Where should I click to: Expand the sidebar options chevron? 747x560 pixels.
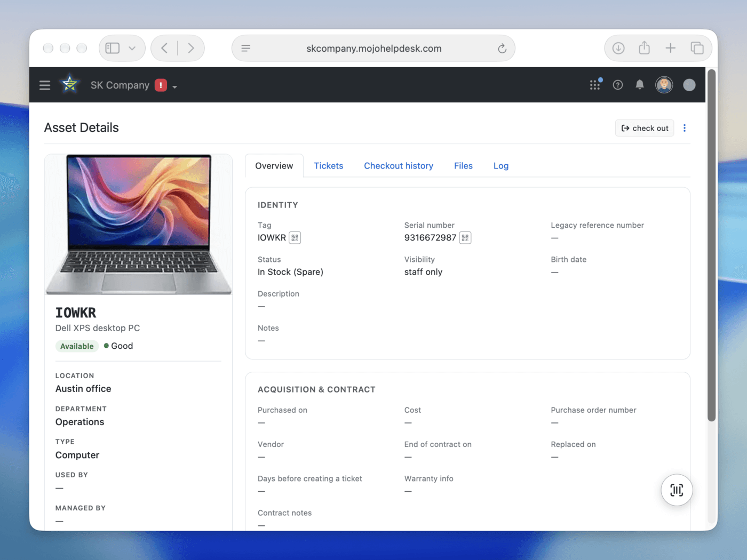(x=132, y=49)
